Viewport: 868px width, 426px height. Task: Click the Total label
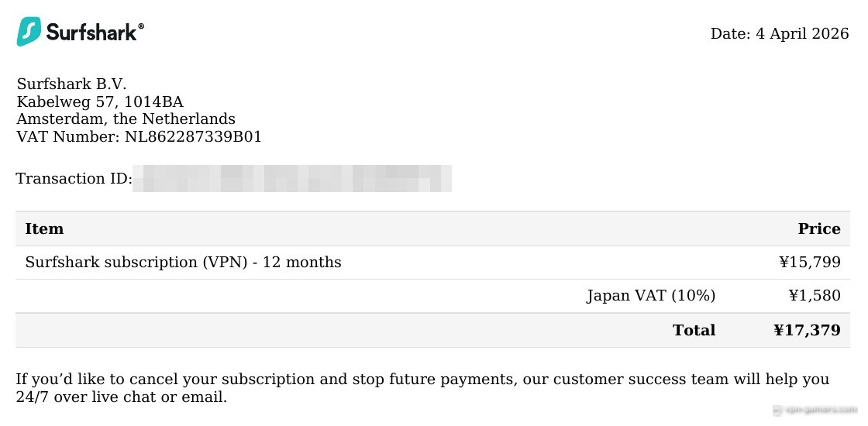(x=694, y=330)
